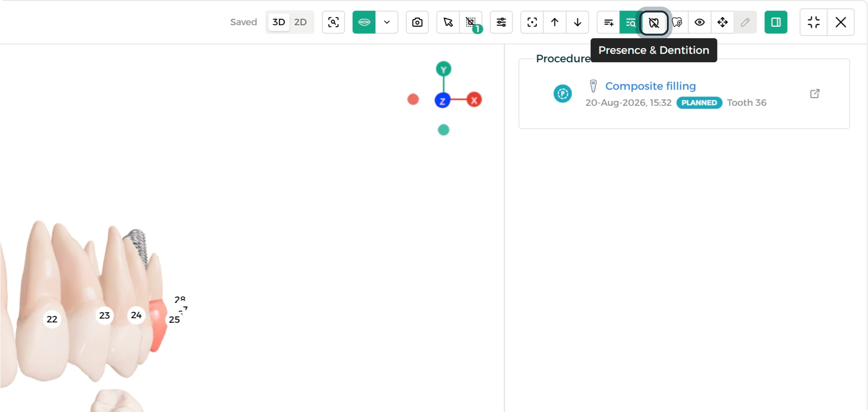Click the 'Saved' status text
This screenshot has width=868, height=412.
243,22
